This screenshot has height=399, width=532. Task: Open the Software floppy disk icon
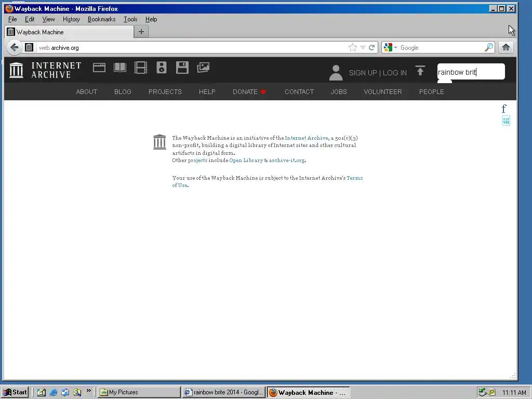tap(182, 68)
